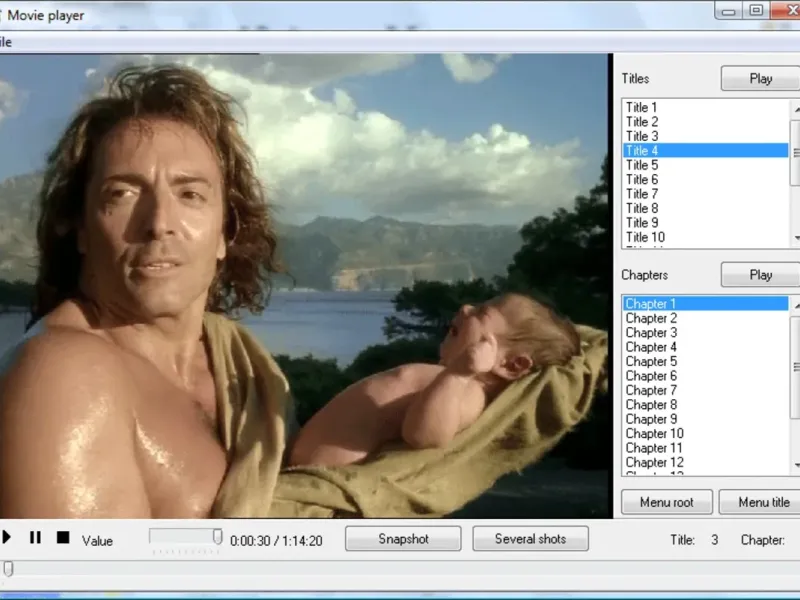Select Title 10 in the Titles list
The image size is (800, 600).
705,237
